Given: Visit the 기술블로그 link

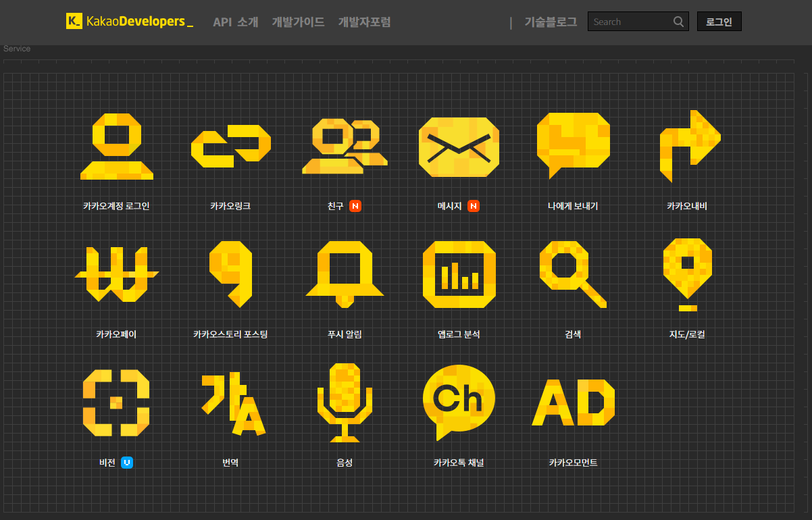Looking at the screenshot, I should [x=551, y=22].
